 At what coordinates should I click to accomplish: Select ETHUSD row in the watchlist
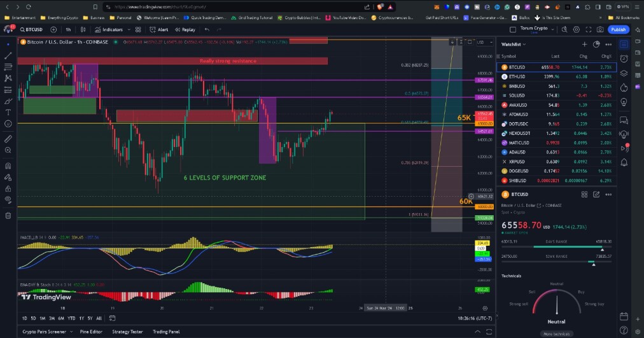(557, 76)
